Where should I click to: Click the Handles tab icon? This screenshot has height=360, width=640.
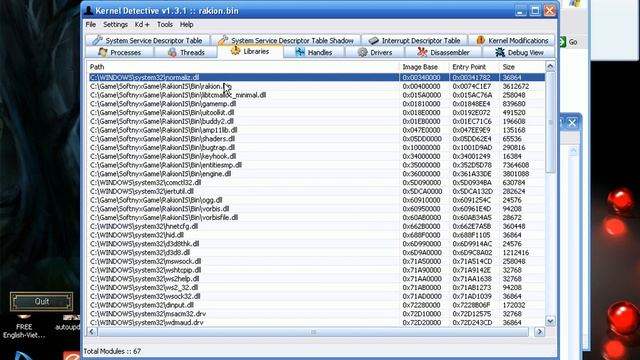pos(300,52)
